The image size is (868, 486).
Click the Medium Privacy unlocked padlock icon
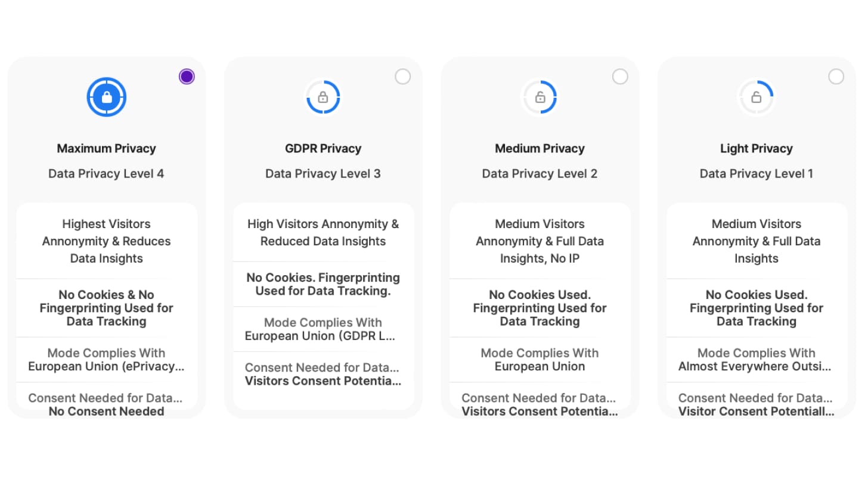click(540, 97)
